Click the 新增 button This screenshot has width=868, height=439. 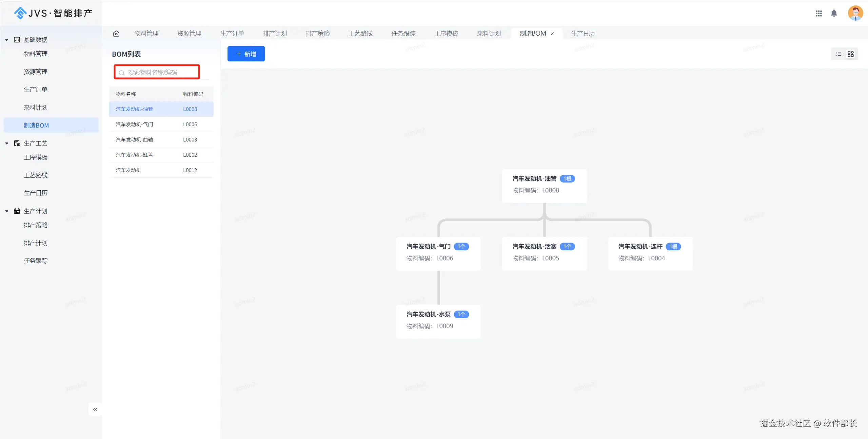click(x=246, y=54)
